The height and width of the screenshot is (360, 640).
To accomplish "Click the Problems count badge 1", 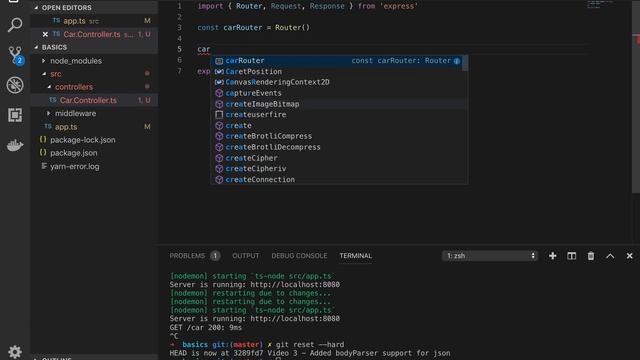I will pos(215,256).
